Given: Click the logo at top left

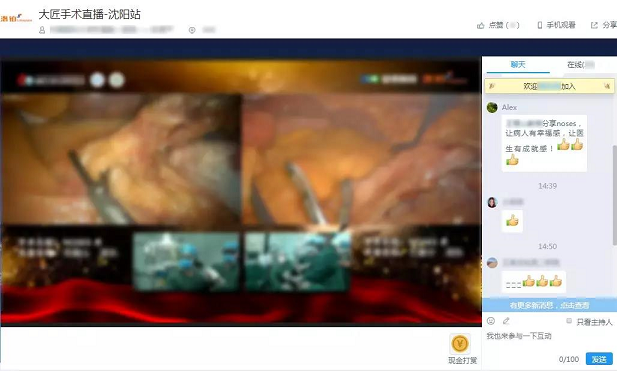Looking at the screenshot, I should pyautogui.click(x=16, y=17).
